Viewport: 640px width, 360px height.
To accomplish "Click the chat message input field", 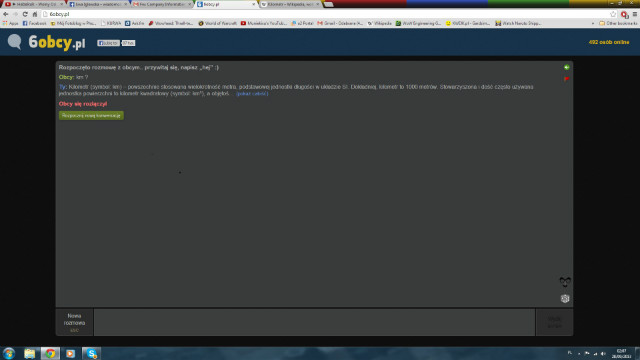I will tap(314, 322).
